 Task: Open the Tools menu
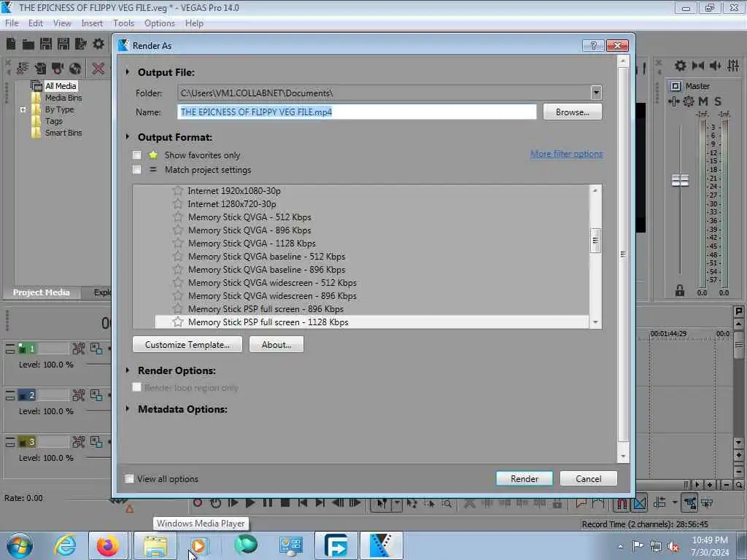(123, 23)
